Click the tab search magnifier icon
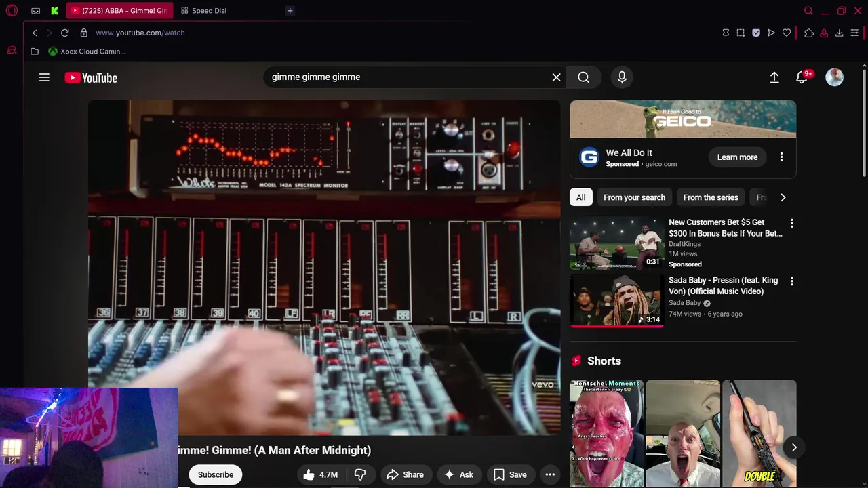This screenshot has height=488, width=868. click(x=808, y=11)
